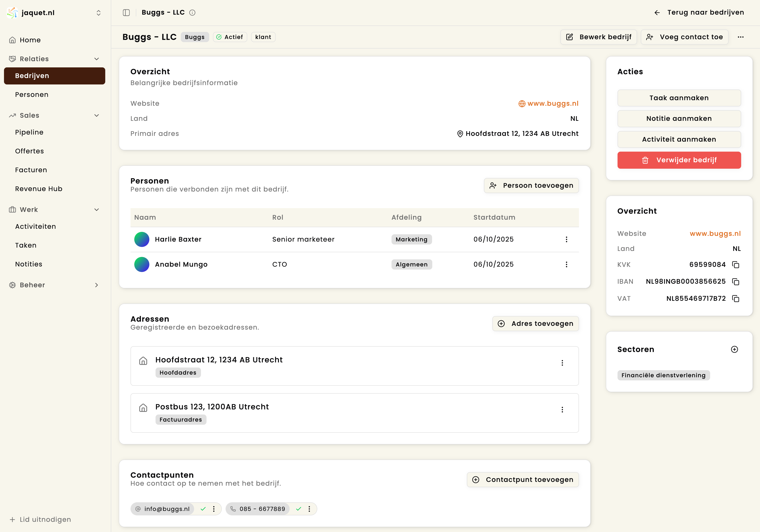The width and height of the screenshot is (760, 532).
Task: Copy the KVK number 69599084
Action: pyautogui.click(x=736, y=264)
